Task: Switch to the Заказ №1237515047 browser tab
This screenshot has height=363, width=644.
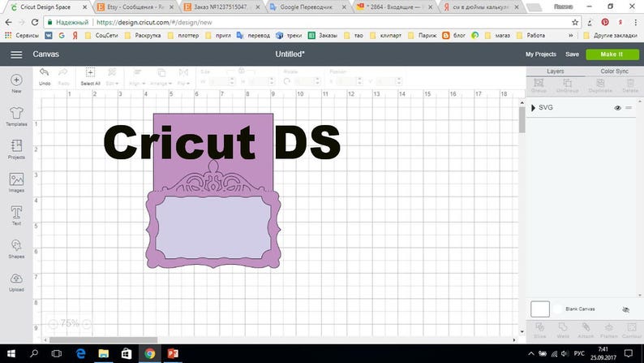Action: tap(221, 7)
